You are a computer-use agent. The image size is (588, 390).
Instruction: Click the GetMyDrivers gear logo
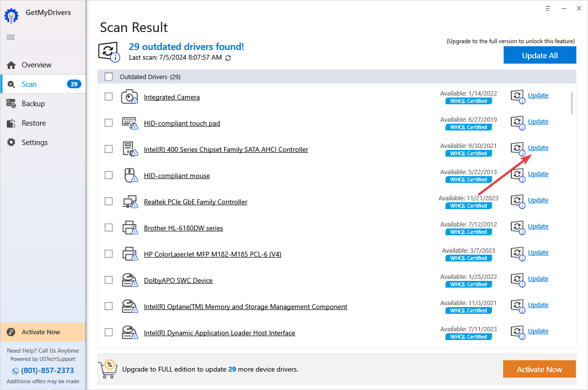(12, 16)
